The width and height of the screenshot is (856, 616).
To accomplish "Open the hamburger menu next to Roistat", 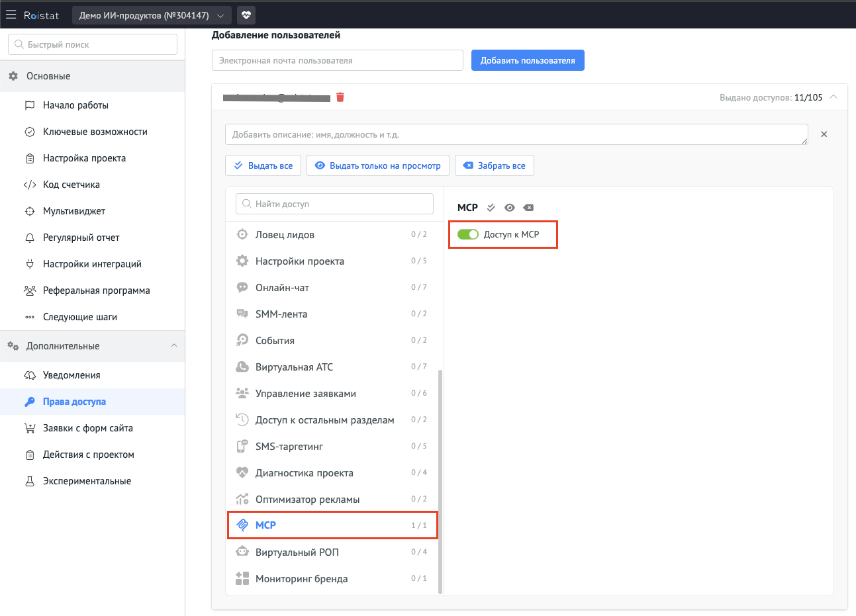I will [11, 15].
